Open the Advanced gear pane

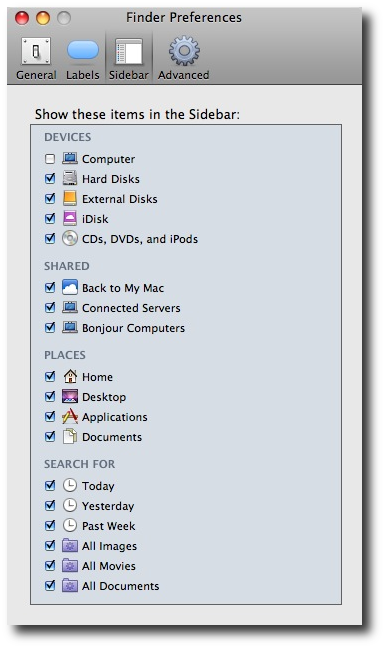click(183, 58)
